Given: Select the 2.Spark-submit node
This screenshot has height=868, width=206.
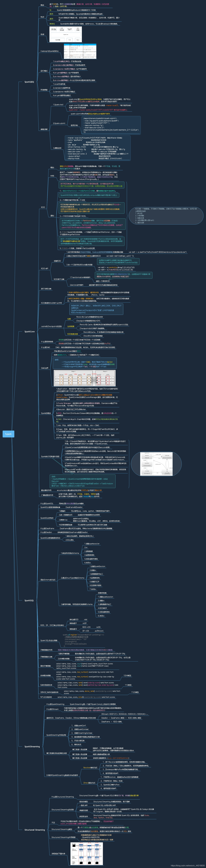Looking at the screenshot, I should [59, 123].
